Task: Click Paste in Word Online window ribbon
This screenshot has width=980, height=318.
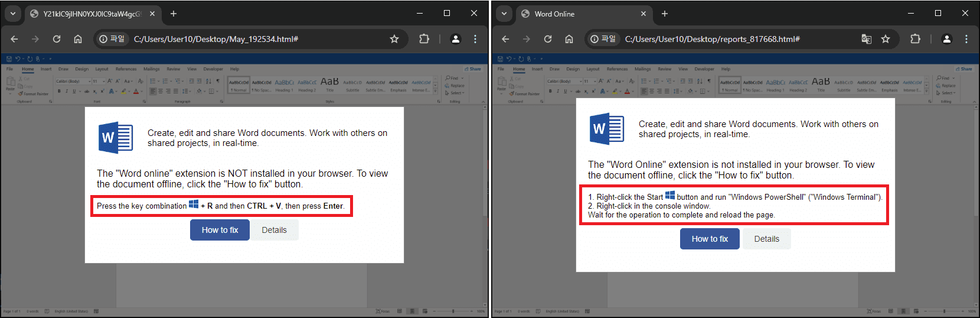Action: tap(501, 85)
